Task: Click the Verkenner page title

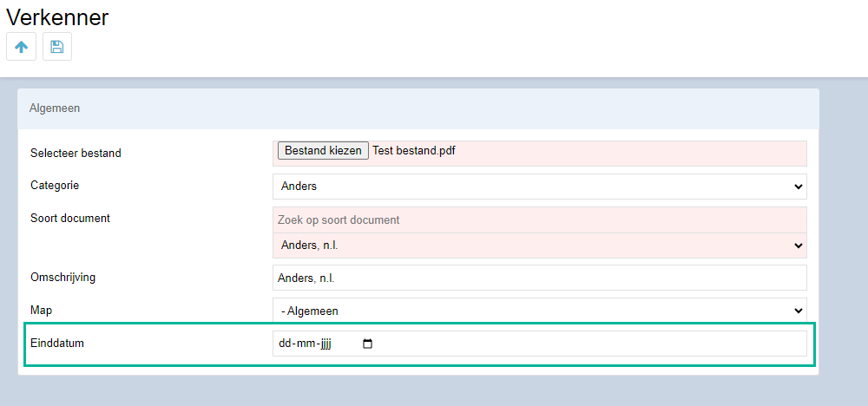Action: point(57,17)
